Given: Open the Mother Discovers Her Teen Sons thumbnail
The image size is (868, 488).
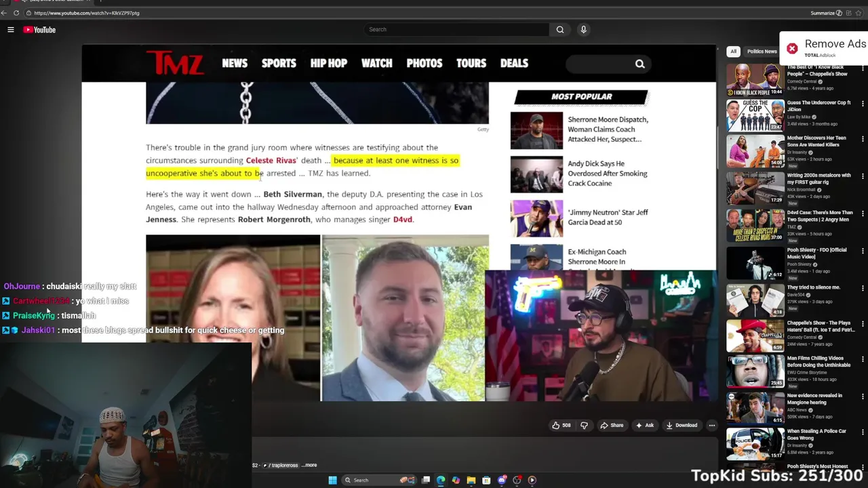Looking at the screenshot, I should click(755, 152).
